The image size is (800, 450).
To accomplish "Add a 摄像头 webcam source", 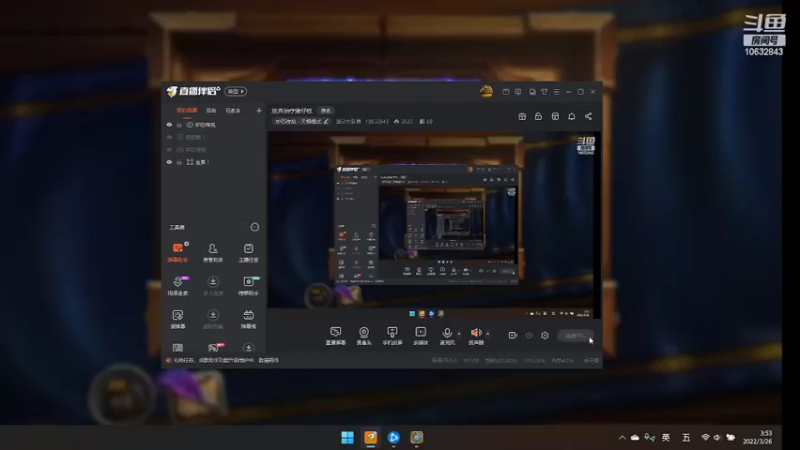I will 364,336.
